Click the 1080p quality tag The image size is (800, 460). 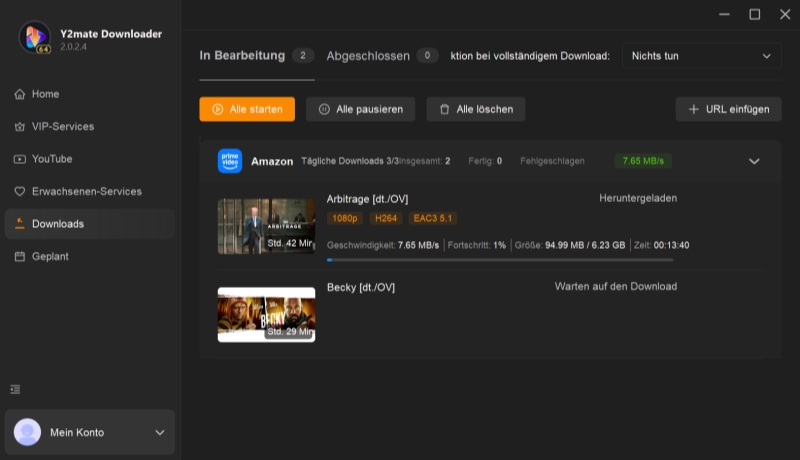pyautogui.click(x=345, y=218)
